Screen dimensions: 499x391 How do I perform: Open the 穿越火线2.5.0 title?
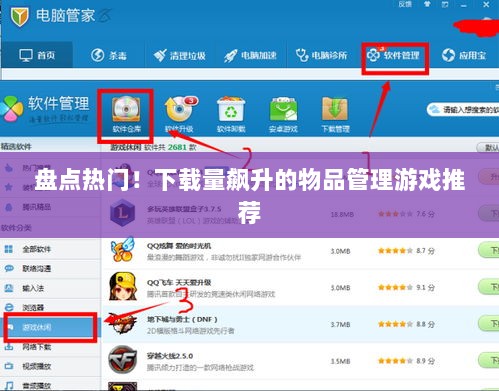170,356
